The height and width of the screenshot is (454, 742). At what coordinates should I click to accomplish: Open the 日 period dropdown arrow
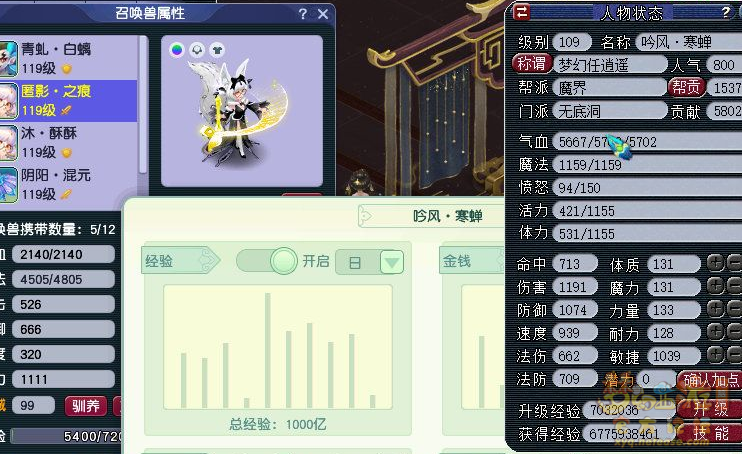coord(391,262)
